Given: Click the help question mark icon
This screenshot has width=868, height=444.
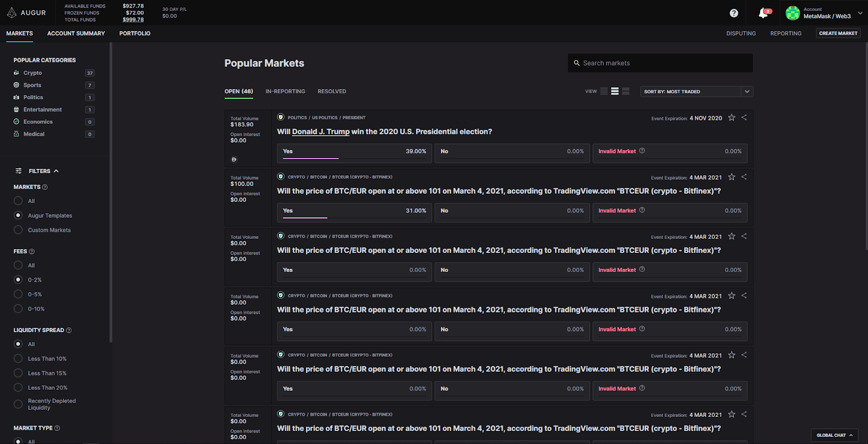Looking at the screenshot, I should [733, 13].
